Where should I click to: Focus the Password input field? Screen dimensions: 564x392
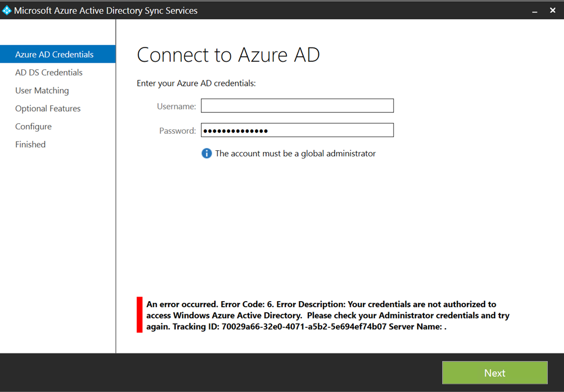coord(297,130)
